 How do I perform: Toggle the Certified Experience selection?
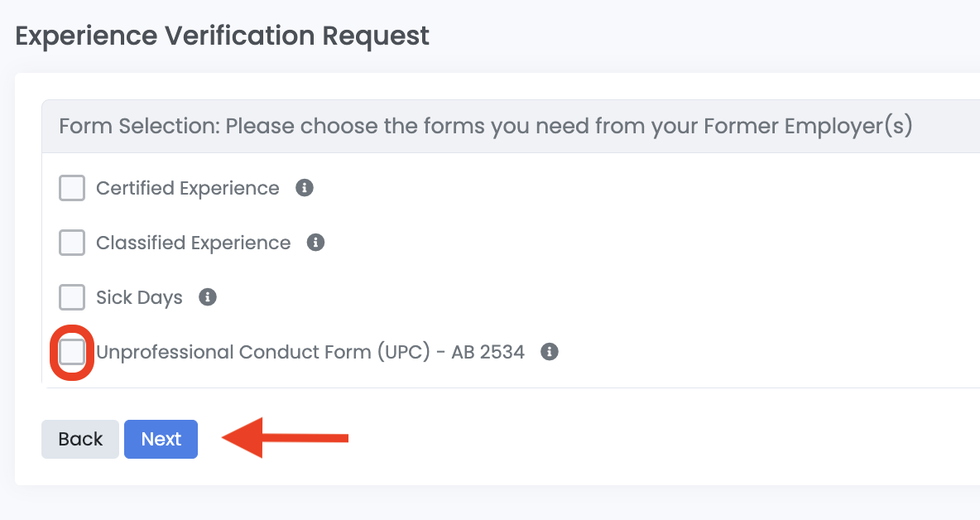pyautogui.click(x=71, y=188)
